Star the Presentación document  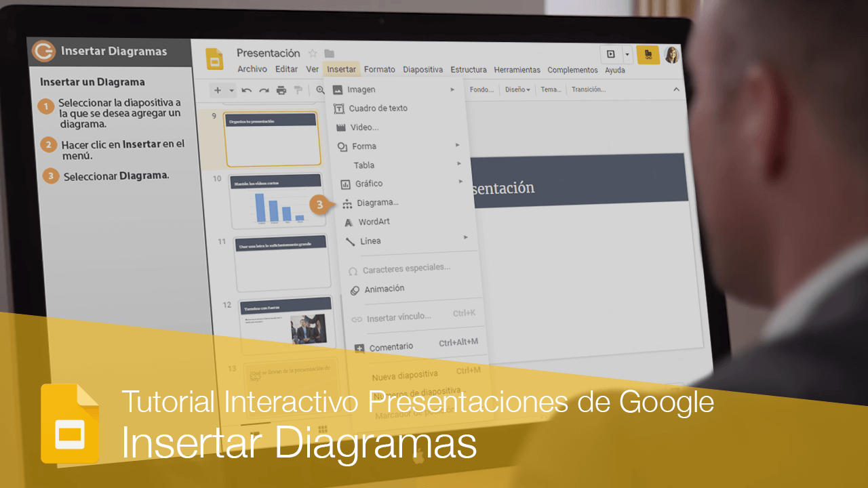point(313,54)
